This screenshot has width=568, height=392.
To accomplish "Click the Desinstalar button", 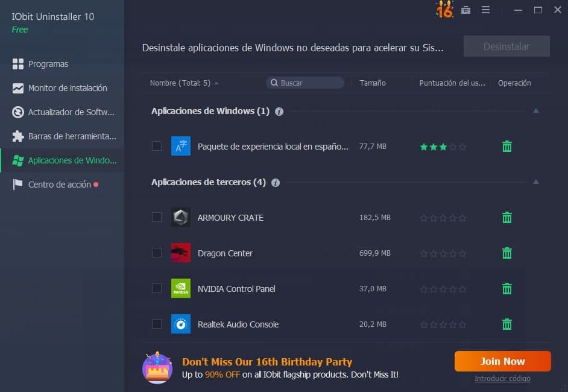I will 506,46.
